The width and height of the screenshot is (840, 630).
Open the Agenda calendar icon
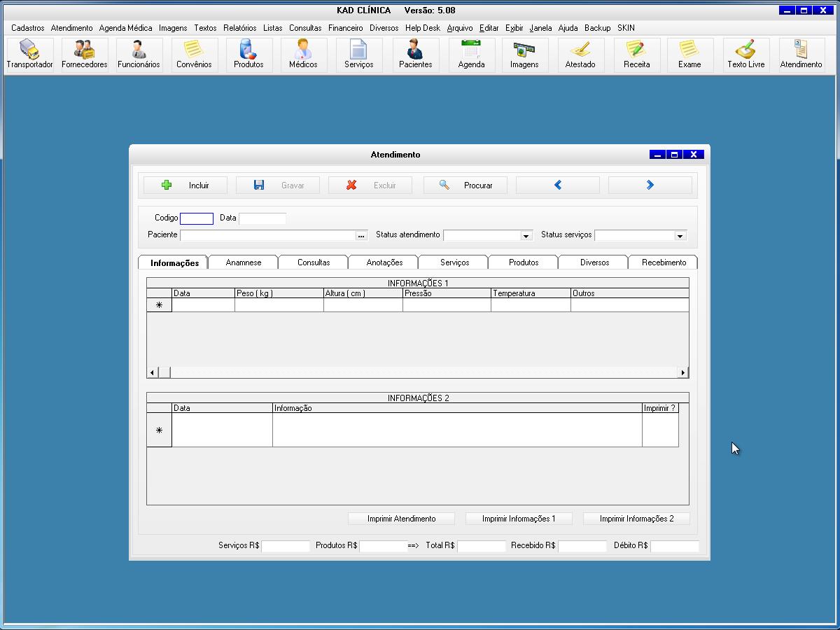click(x=471, y=54)
